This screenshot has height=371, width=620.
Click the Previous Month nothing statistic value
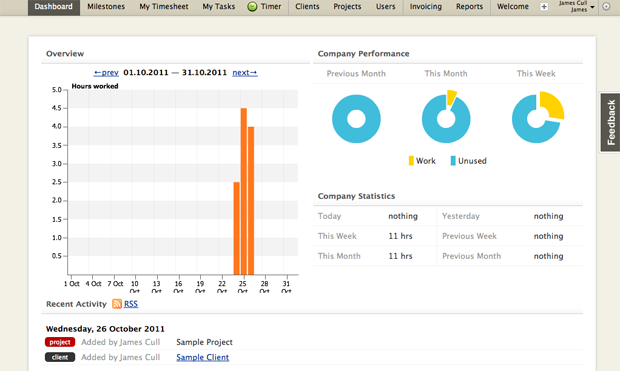[548, 256]
